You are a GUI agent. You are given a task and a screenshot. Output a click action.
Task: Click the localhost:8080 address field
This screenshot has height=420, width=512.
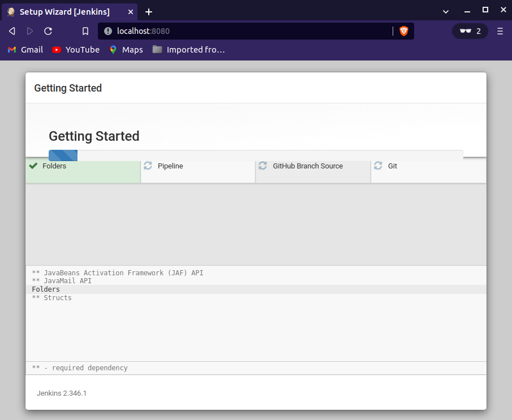[x=249, y=31]
